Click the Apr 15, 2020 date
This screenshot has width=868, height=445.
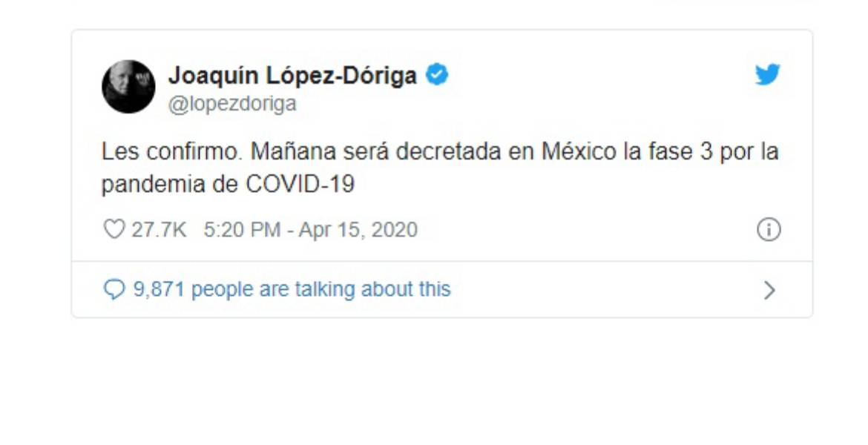[358, 230]
